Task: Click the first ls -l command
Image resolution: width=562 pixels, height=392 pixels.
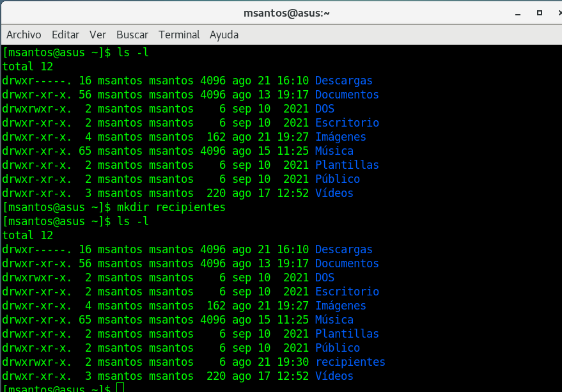Action: (133, 52)
